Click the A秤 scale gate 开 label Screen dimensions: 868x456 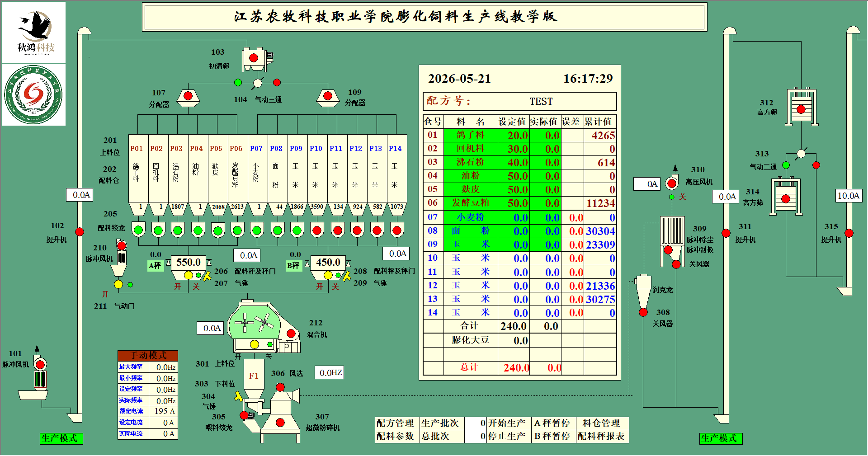tap(178, 287)
